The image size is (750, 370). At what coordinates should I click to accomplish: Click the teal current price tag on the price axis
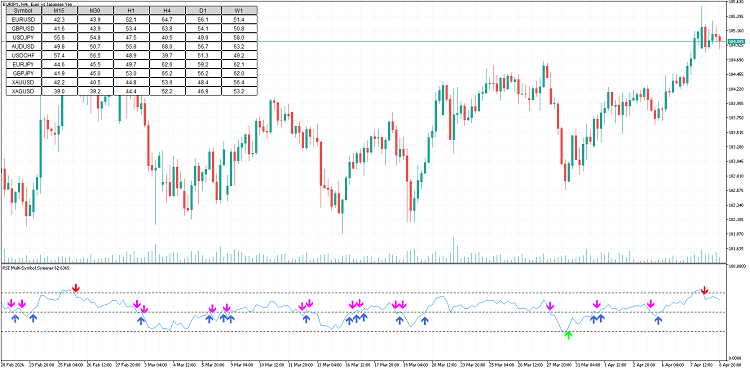(x=736, y=42)
